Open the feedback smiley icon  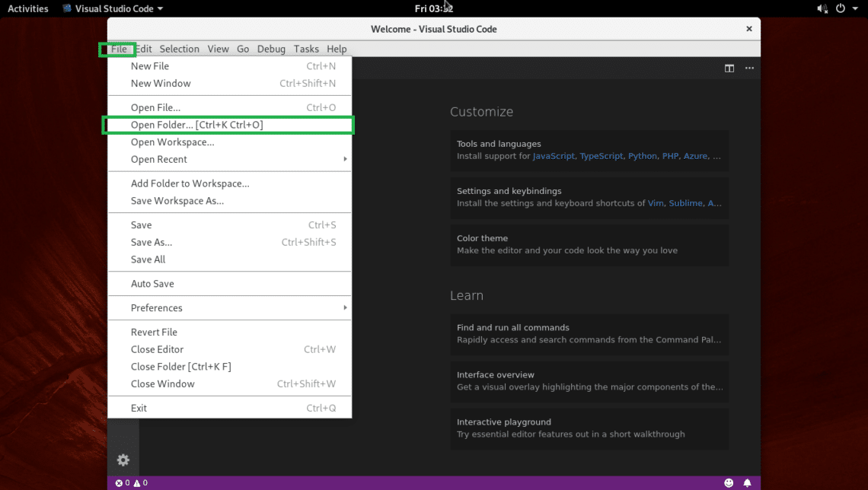click(729, 483)
